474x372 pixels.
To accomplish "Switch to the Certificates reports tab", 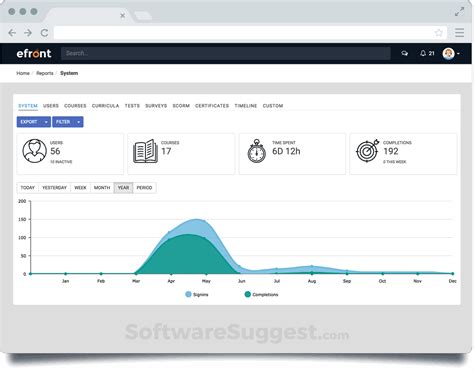I will coord(212,106).
